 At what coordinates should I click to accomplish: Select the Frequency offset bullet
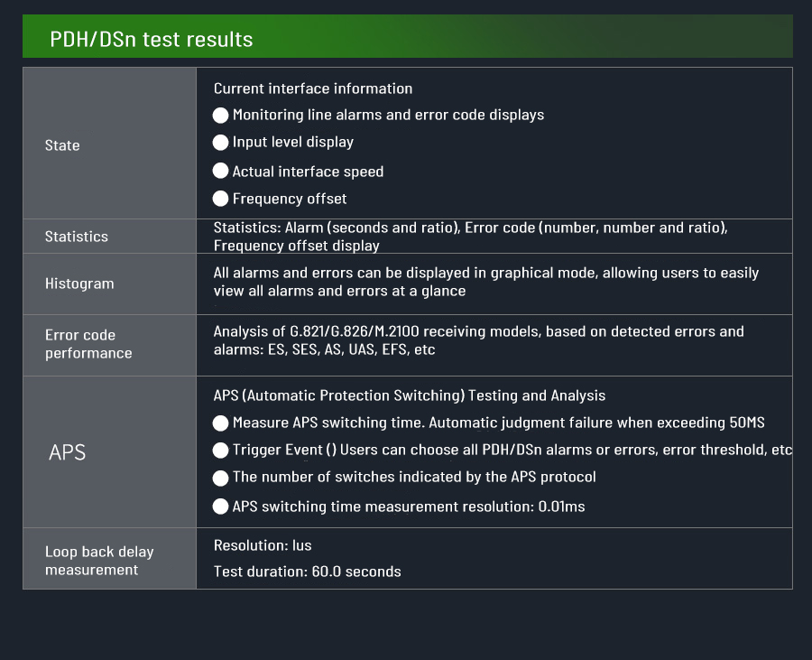coord(221,199)
